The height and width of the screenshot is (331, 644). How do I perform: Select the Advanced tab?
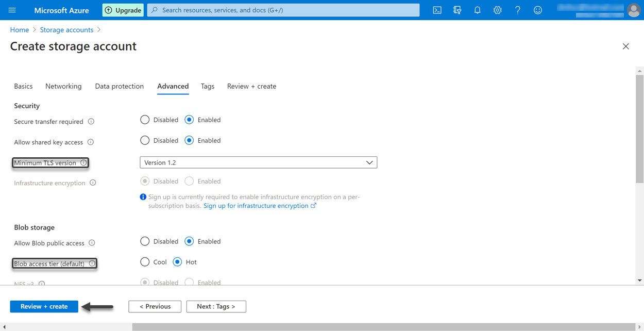tap(173, 86)
